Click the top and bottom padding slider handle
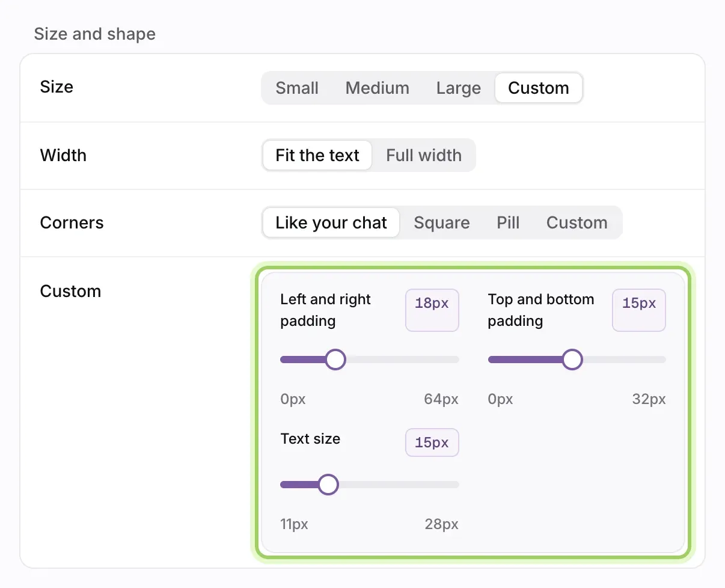This screenshot has height=588, width=725. coord(572,360)
